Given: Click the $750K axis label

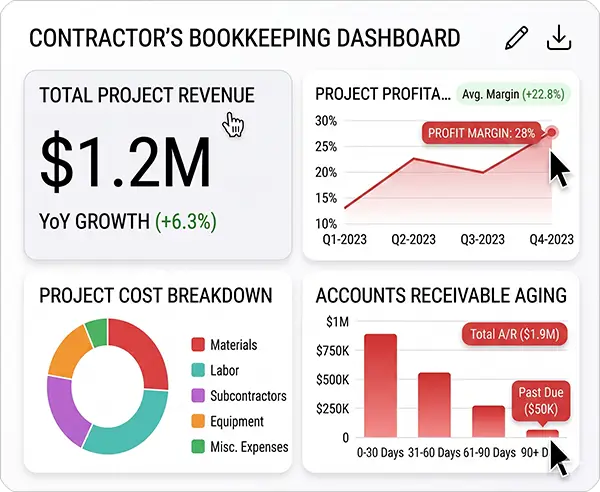Looking at the screenshot, I should pos(333,350).
